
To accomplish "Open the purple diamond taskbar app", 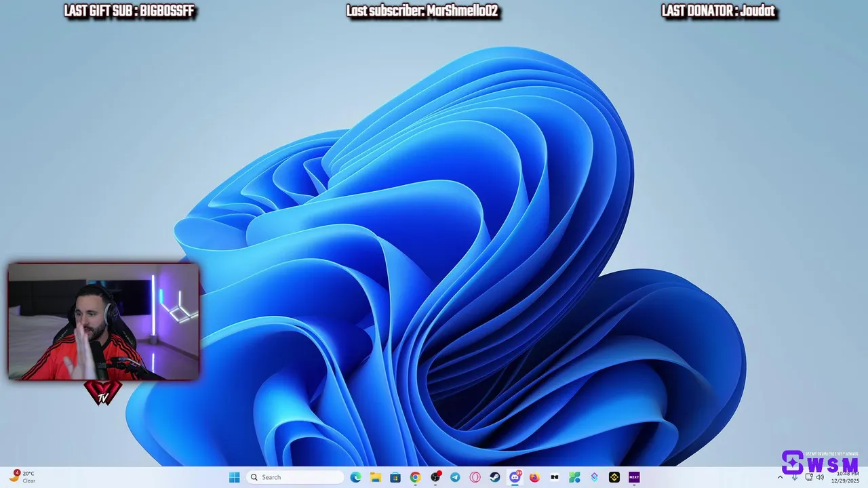I will 594,477.
